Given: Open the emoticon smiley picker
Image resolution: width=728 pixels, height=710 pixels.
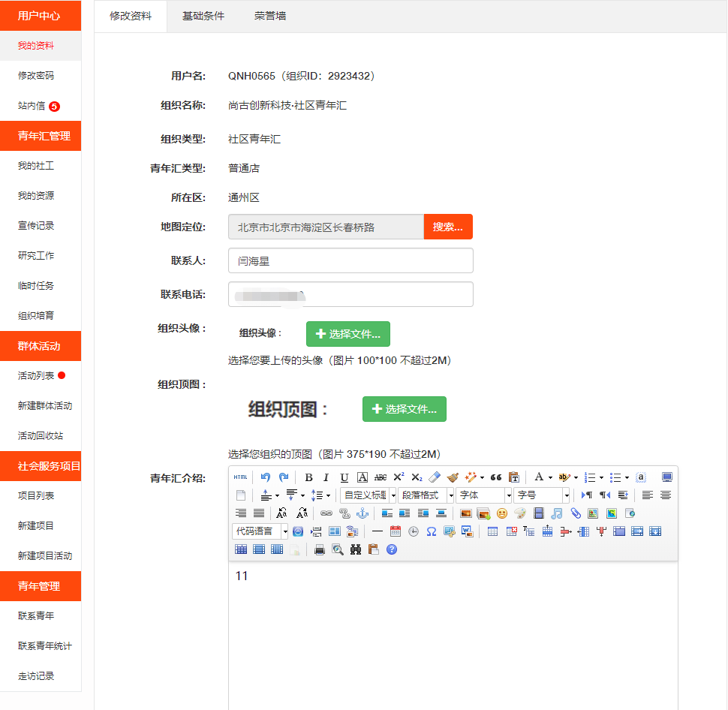Looking at the screenshot, I should tap(502, 513).
